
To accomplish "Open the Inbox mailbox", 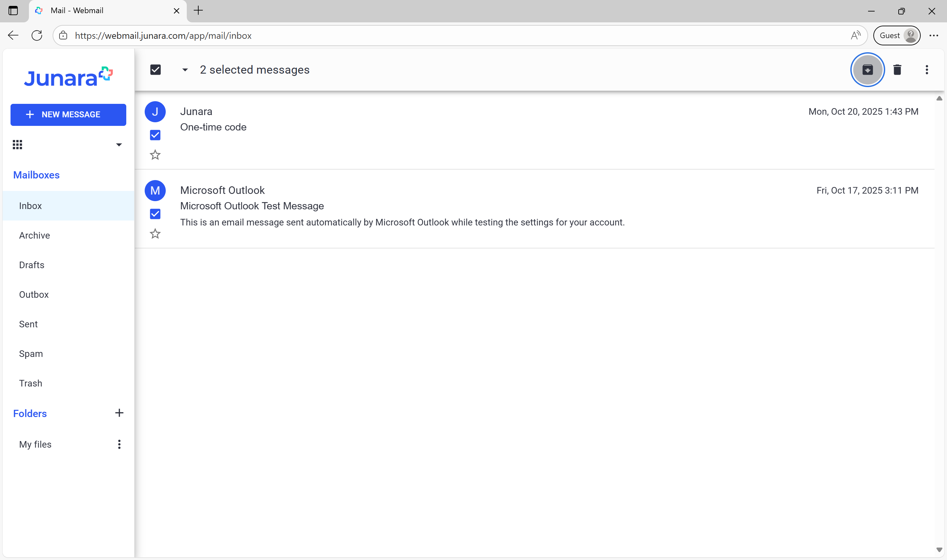I will pyautogui.click(x=68, y=206).
